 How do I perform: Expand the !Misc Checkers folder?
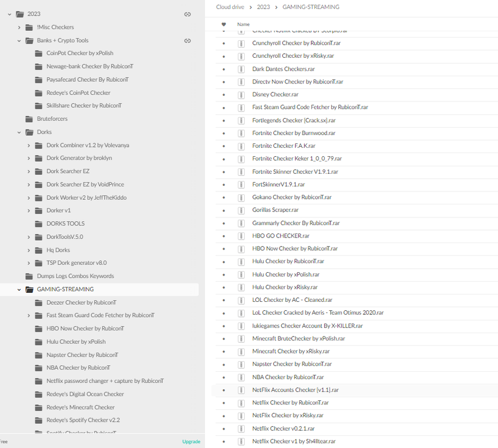click(x=19, y=27)
